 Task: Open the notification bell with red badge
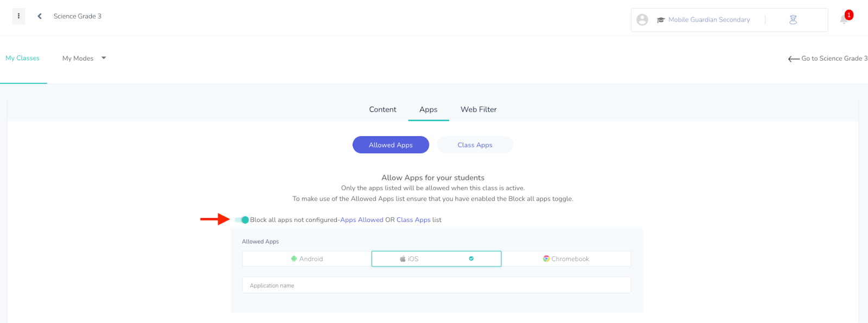(x=845, y=18)
